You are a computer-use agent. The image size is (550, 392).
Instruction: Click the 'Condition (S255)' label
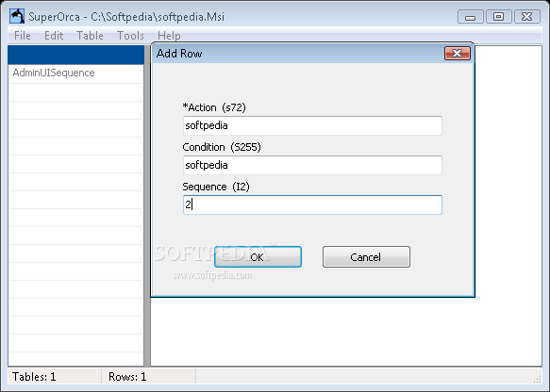click(222, 147)
